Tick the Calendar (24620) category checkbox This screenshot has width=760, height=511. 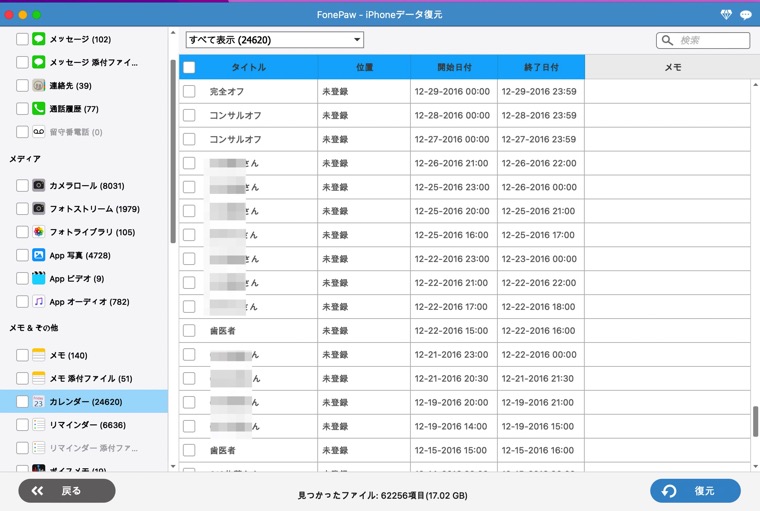(22, 401)
